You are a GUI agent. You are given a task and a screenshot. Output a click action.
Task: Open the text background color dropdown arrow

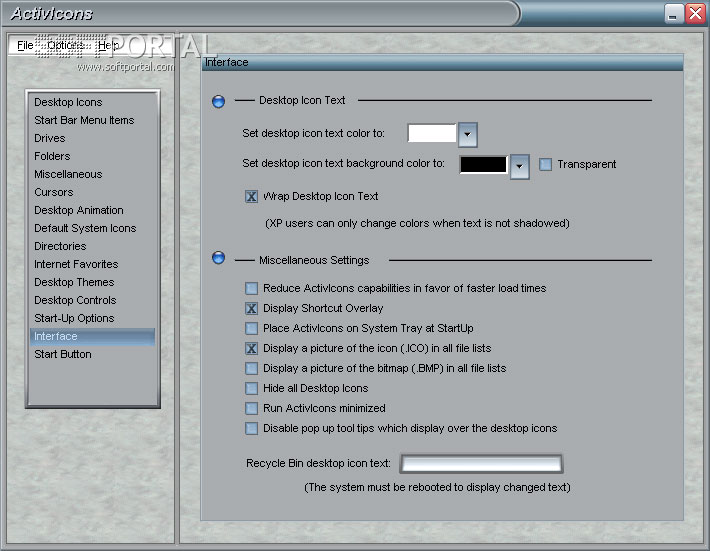click(519, 167)
